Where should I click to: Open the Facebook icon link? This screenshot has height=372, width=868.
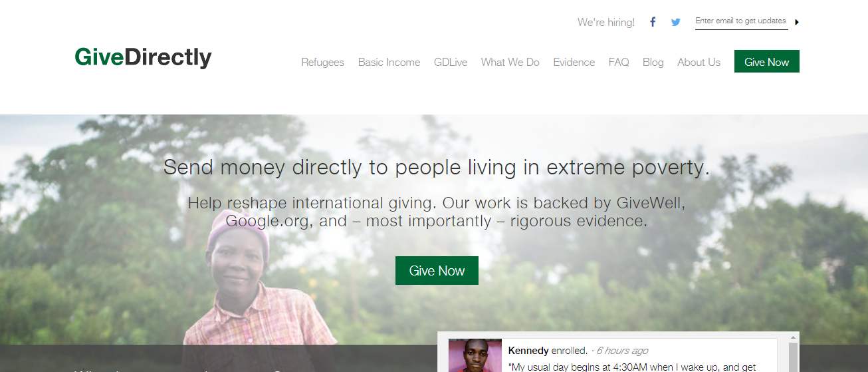(653, 22)
